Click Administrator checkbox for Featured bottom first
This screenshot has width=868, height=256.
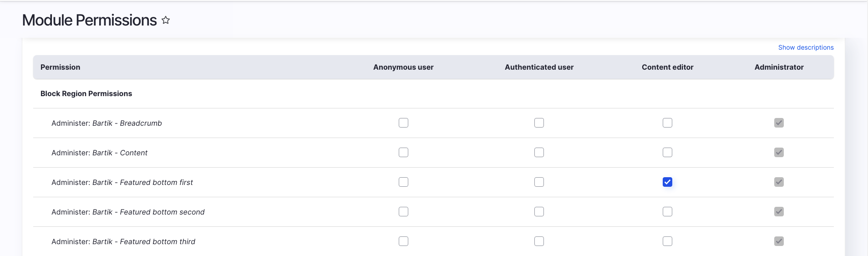point(779,182)
